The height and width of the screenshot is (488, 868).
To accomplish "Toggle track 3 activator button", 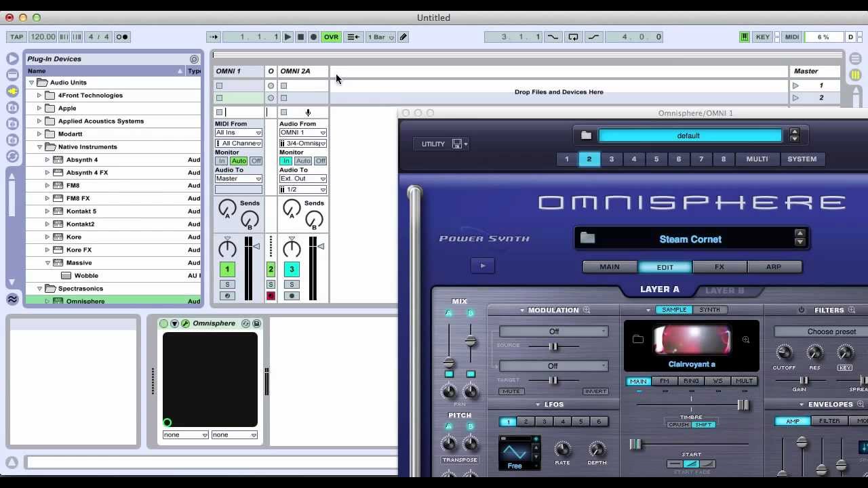I will (292, 269).
